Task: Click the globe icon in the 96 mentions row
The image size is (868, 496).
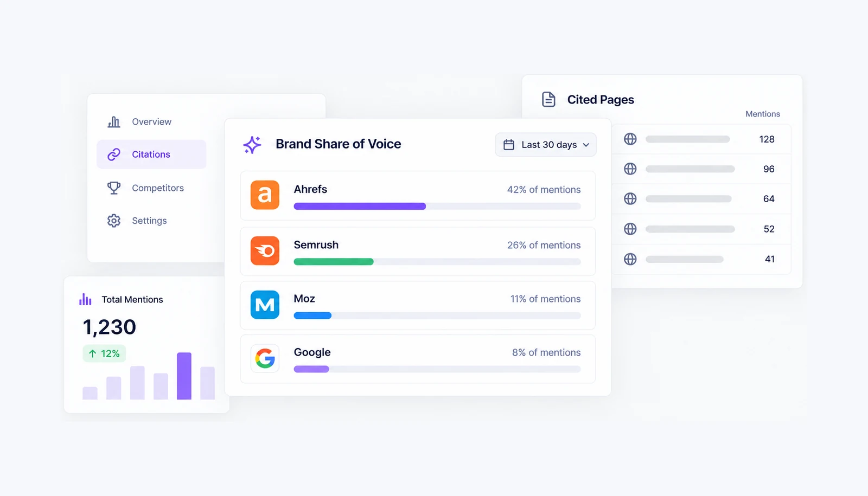Action: pyautogui.click(x=630, y=169)
